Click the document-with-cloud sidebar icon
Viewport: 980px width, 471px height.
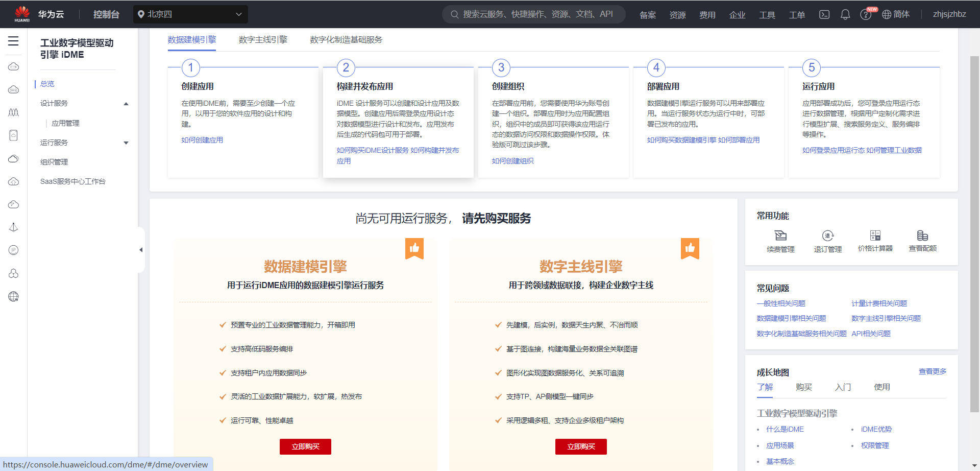coord(14,135)
